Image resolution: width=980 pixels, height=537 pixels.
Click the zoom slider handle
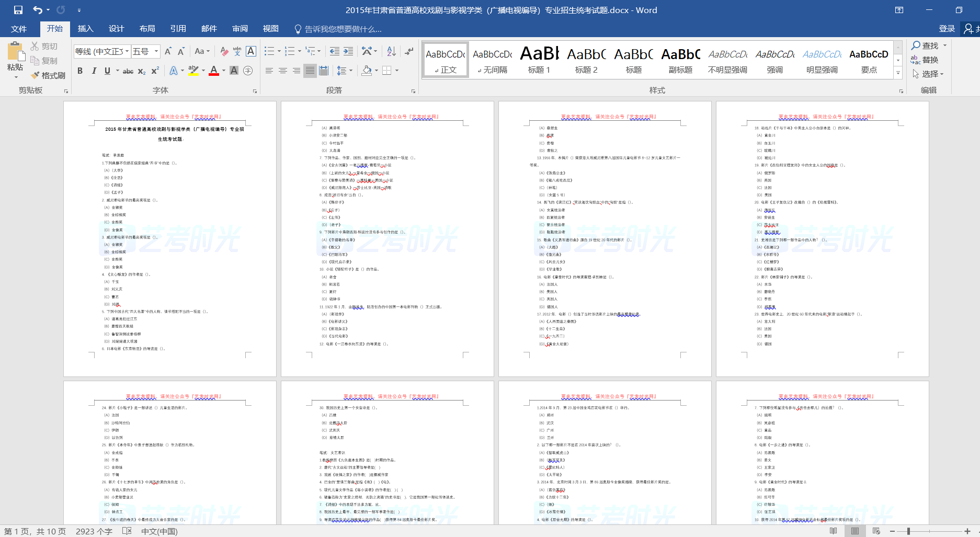908,531
